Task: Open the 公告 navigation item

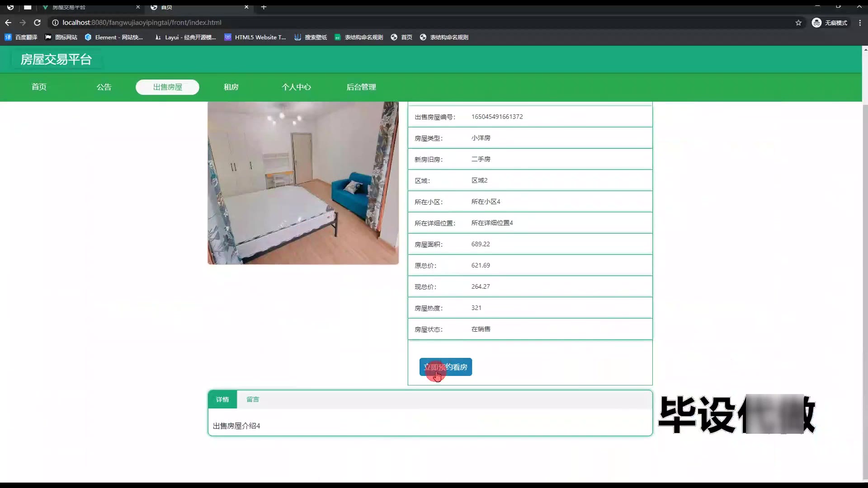Action: point(104,87)
